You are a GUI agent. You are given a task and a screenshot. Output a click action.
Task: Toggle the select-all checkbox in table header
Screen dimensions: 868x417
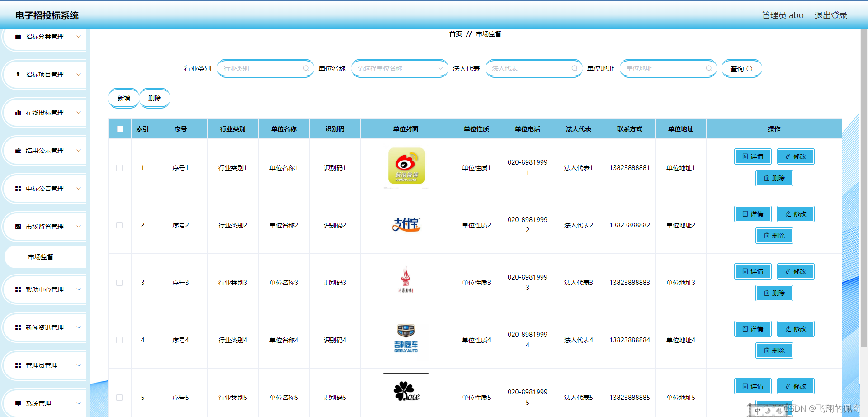pos(120,128)
